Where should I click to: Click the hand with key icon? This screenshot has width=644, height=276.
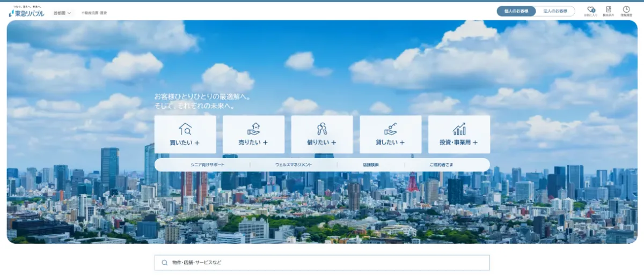(390, 129)
